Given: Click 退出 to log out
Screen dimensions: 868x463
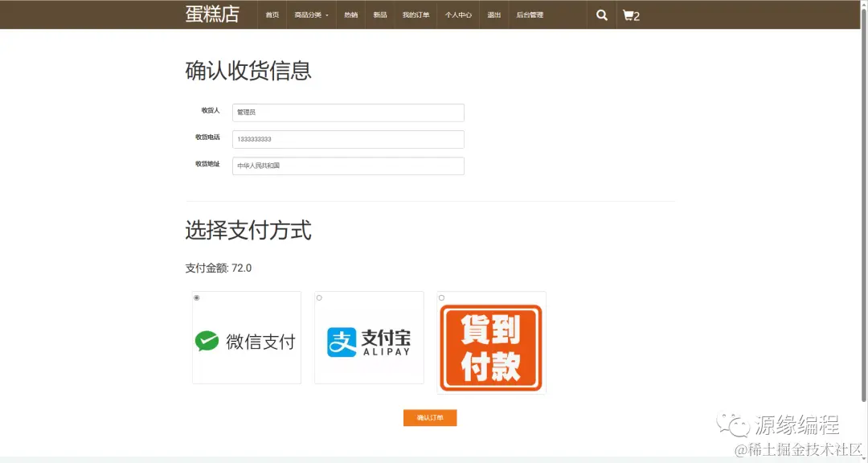Looking at the screenshot, I should pyautogui.click(x=493, y=15).
